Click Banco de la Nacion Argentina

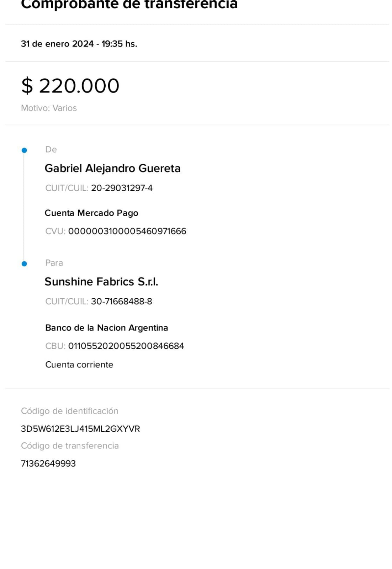tap(106, 328)
